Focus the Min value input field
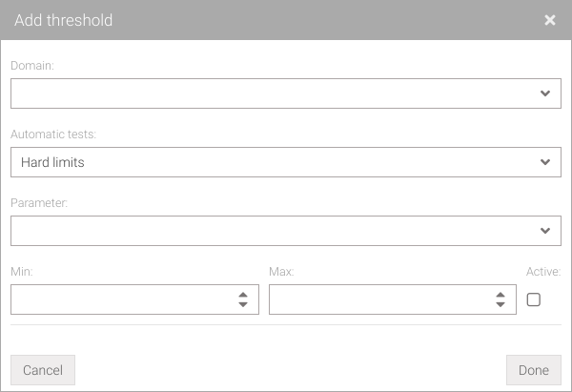Viewport: 572px width, 392px height. pos(134,299)
